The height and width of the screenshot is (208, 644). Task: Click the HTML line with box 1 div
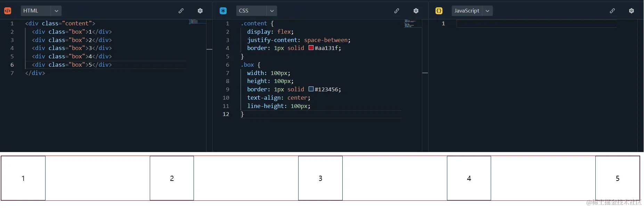pos(72,32)
